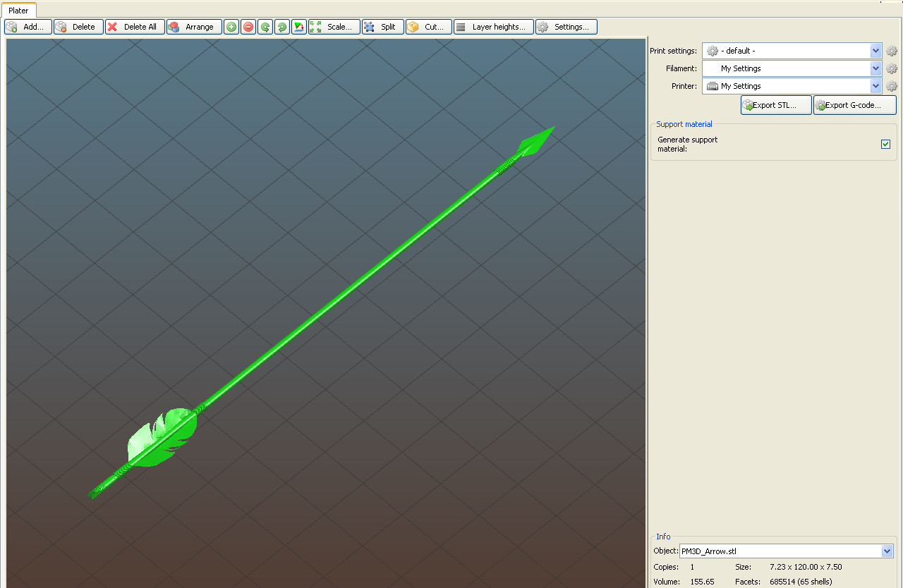Click the Export G-code button
The width and height of the screenshot is (903, 588).
[854, 104]
